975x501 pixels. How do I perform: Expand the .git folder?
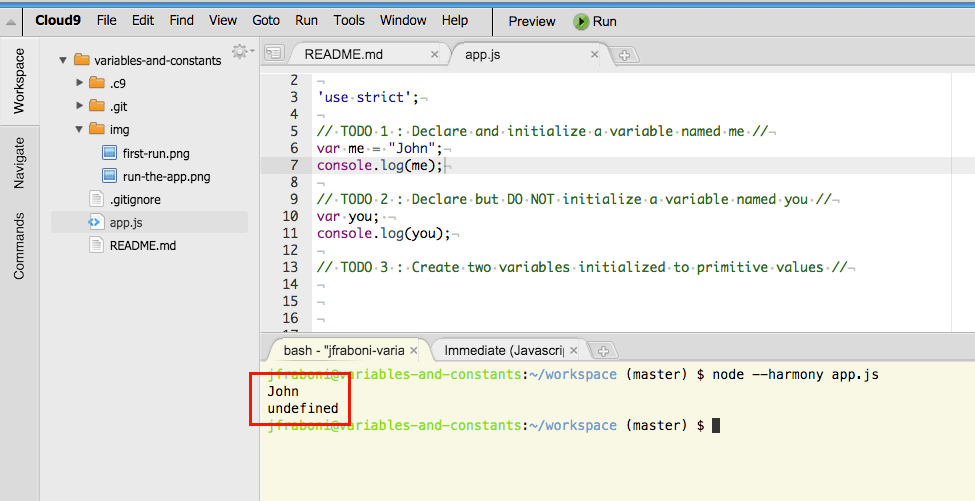point(79,106)
